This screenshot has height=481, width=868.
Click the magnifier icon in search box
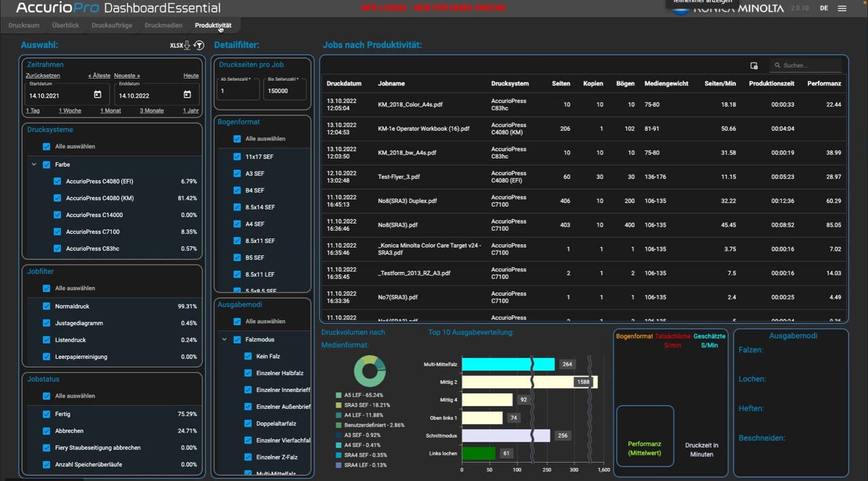tap(777, 66)
